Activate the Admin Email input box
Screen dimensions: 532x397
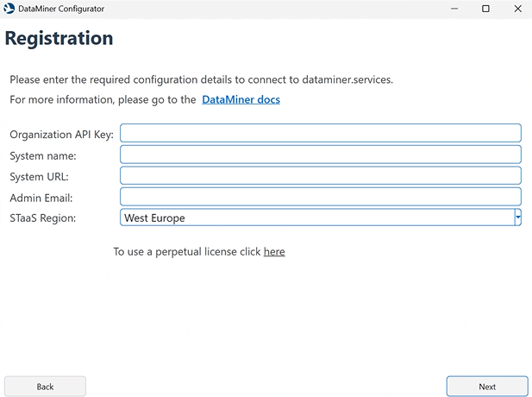pos(321,197)
